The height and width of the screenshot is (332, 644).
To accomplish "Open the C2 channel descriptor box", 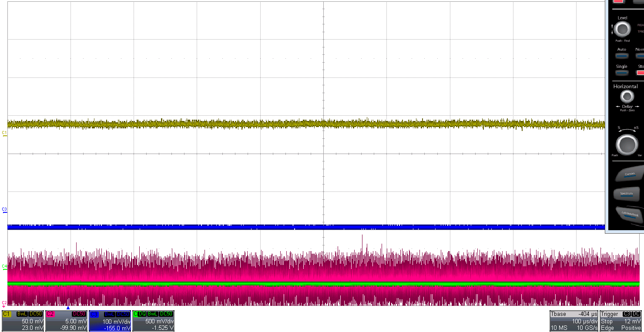I will (x=67, y=321).
